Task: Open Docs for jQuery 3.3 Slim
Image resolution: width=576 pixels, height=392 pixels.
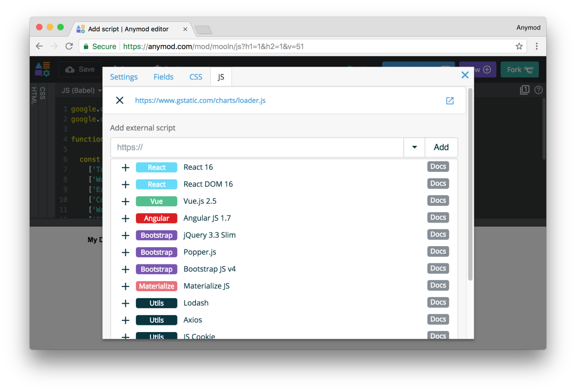Action: point(438,234)
